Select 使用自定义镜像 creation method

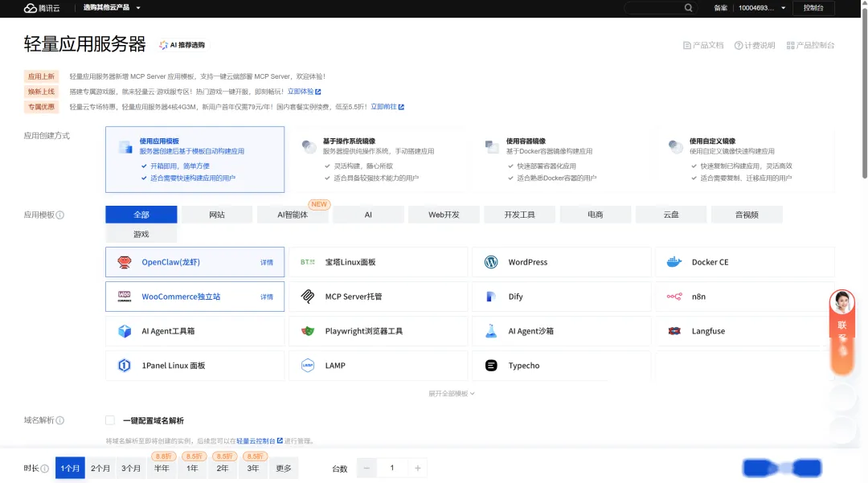[744, 159]
